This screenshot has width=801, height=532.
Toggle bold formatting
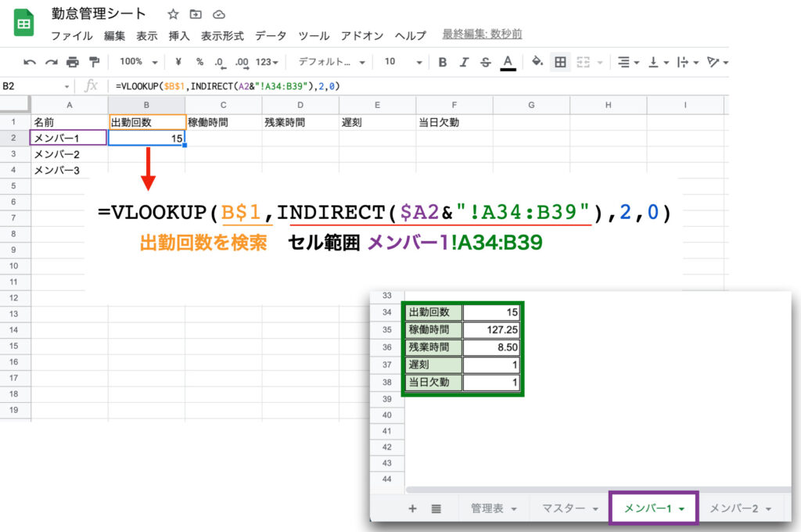pyautogui.click(x=443, y=63)
